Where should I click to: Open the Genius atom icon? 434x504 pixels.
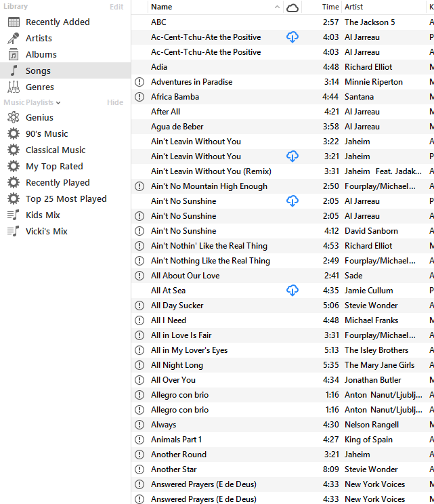click(14, 117)
